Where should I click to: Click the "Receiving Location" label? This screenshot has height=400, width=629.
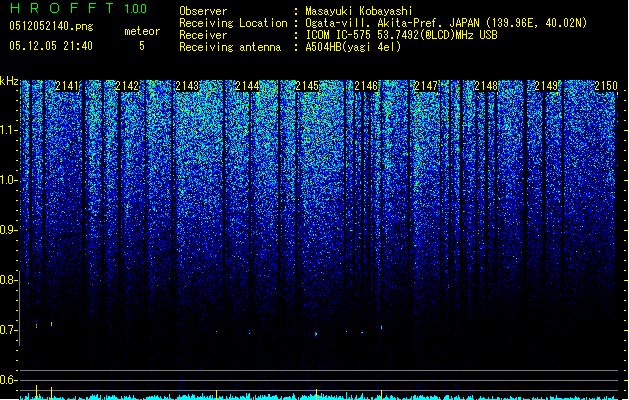(x=233, y=23)
